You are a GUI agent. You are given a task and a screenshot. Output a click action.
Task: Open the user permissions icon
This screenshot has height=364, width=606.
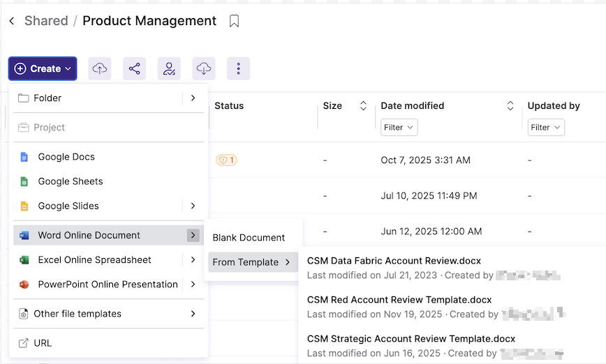[x=169, y=68]
